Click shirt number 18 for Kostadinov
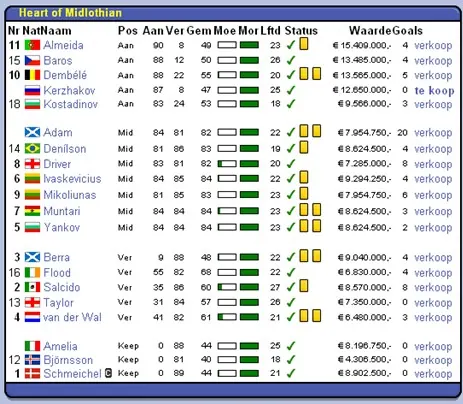 pyautogui.click(x=15, y=104)
